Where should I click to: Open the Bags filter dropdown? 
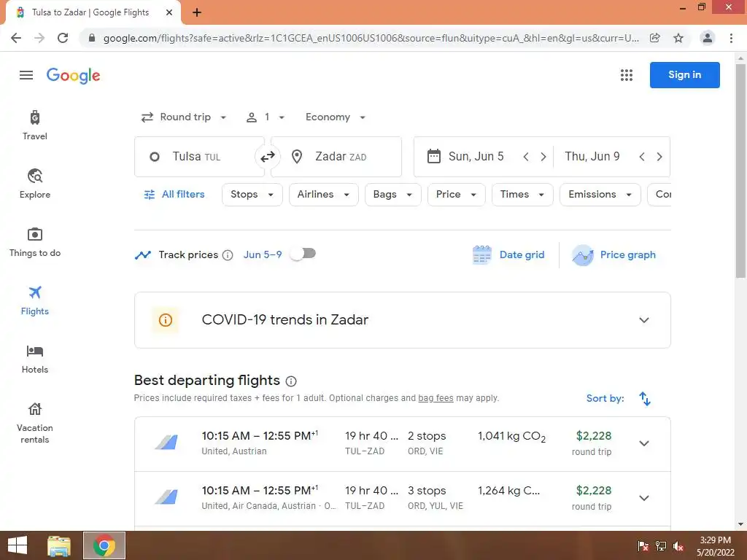(393, 194)
